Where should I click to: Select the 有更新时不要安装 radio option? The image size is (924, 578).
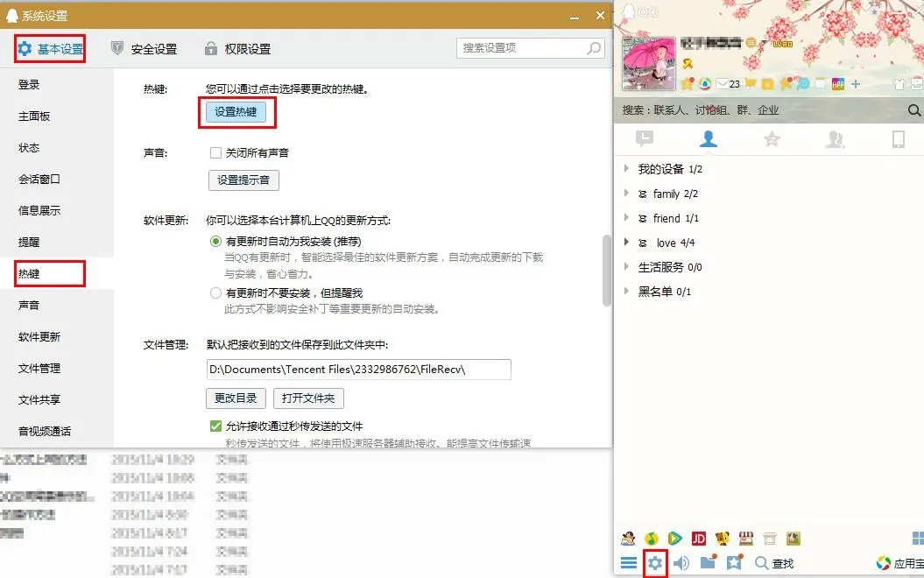[215, 293]
